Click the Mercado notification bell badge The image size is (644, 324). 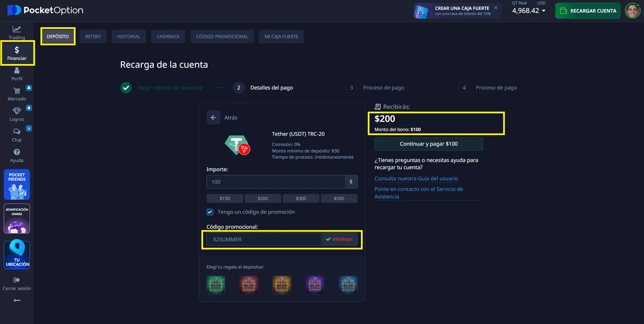click(x=29, y=88)
